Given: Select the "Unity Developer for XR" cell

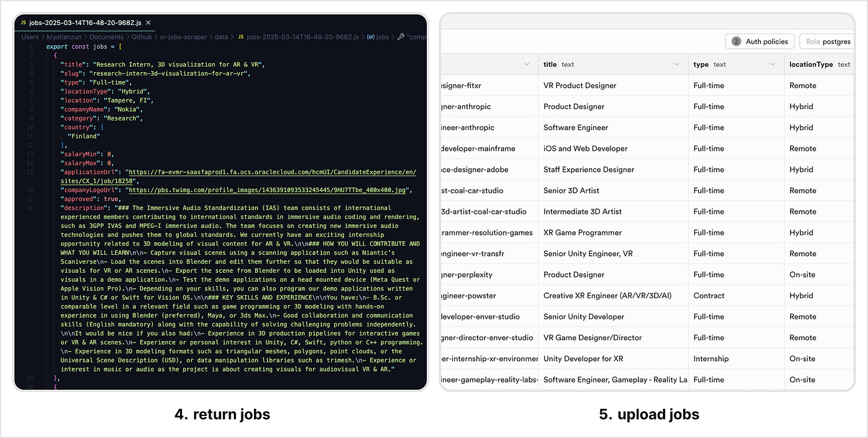Looking at the screenshot, I should 613,359.
